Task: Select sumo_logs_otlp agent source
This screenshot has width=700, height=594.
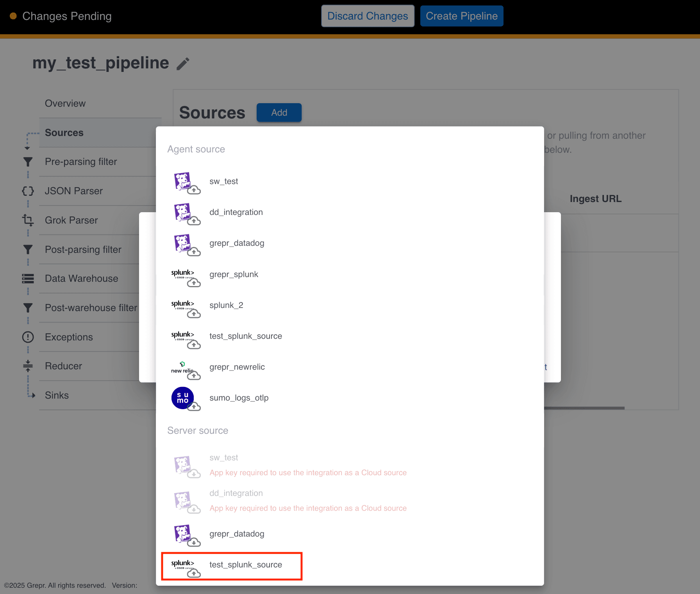Action: pos(350,398)
